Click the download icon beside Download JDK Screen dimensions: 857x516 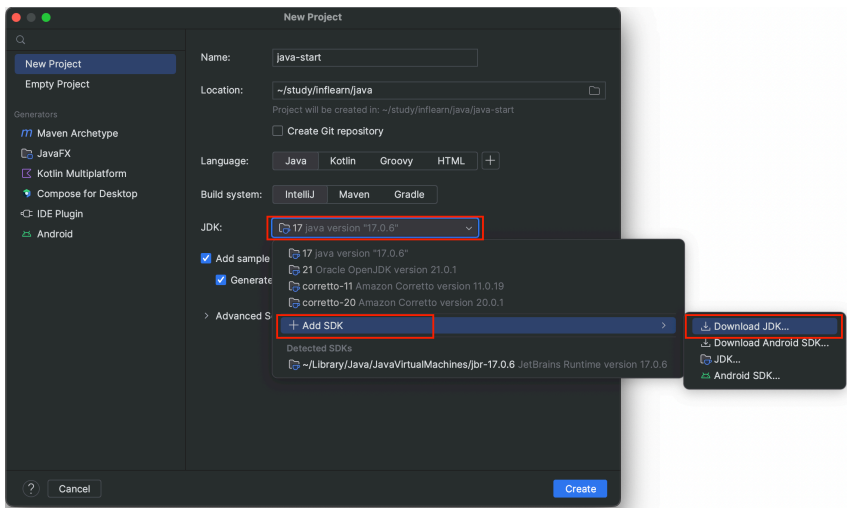[706, 326]
